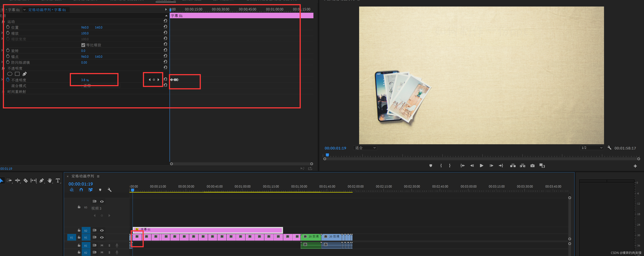Select the Hand tool

[49, 180]
